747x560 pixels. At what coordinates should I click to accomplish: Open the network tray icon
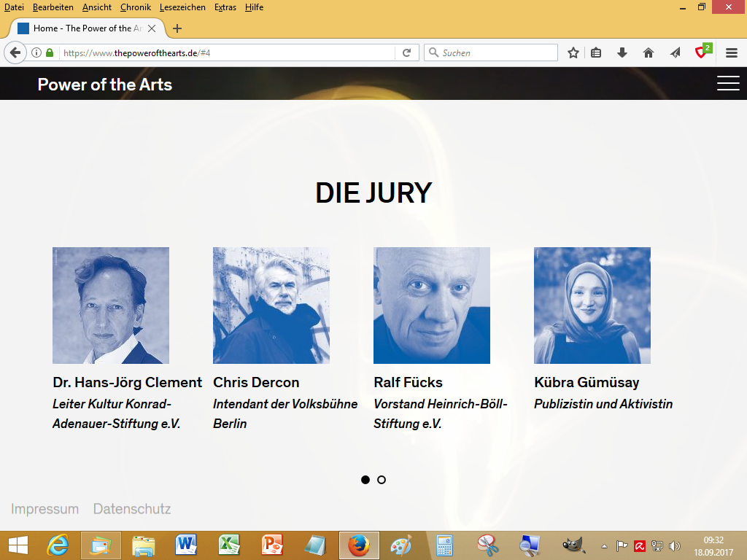(657, 545)
